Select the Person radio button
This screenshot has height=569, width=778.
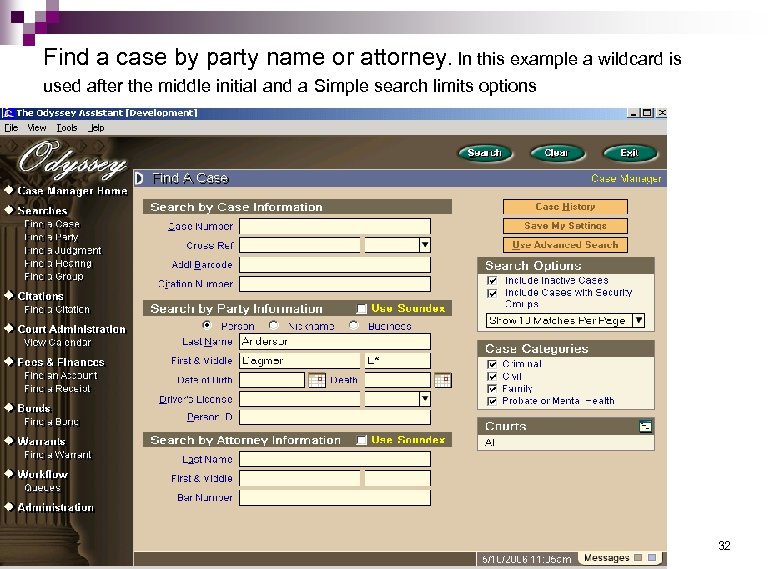click(x=207, y=325)
